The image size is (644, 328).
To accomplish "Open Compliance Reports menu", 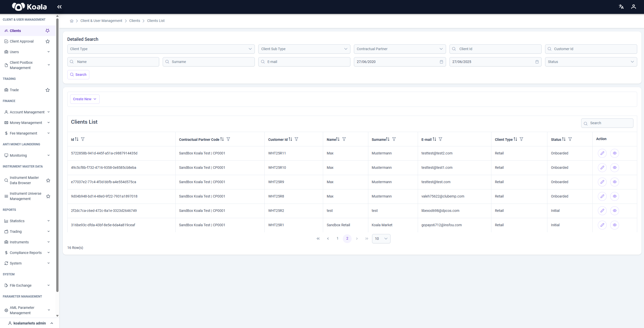I will 28,253.
